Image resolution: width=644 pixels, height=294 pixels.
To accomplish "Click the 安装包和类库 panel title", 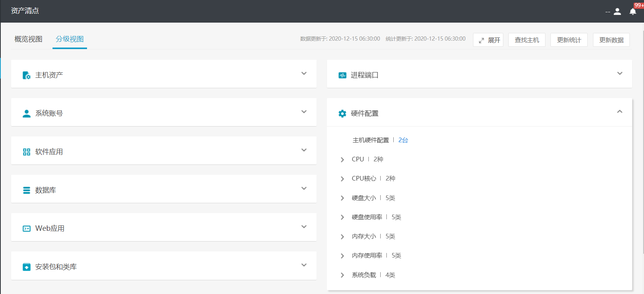I will [x=56, y=267].
